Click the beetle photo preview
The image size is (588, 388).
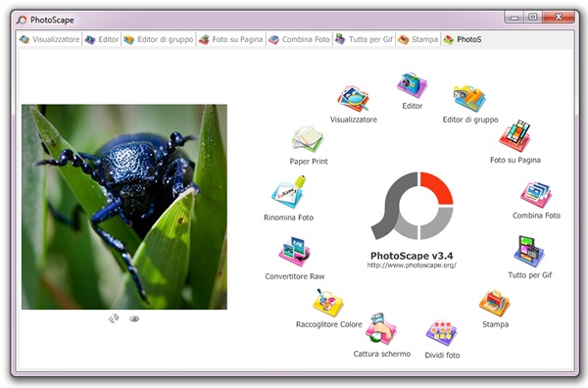pos(124,207)
